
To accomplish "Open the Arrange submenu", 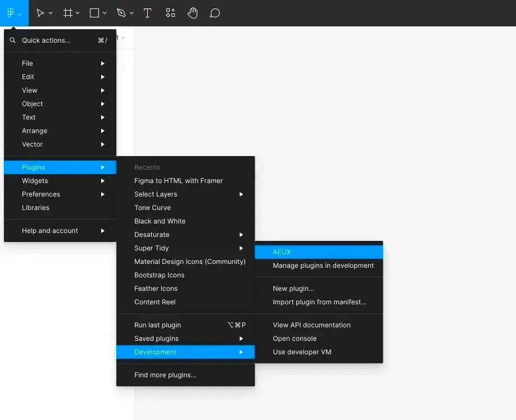I will click(x=60, y=130).
